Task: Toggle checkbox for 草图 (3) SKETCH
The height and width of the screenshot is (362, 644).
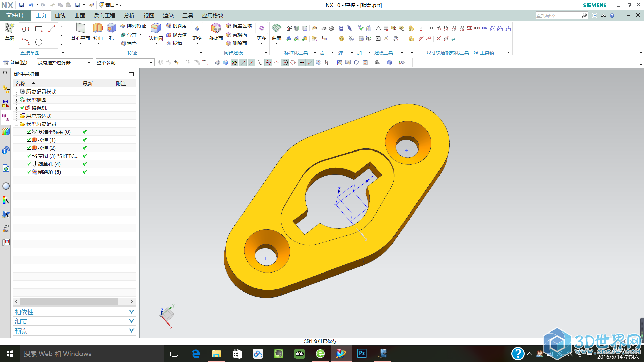Action: [29, 156]
